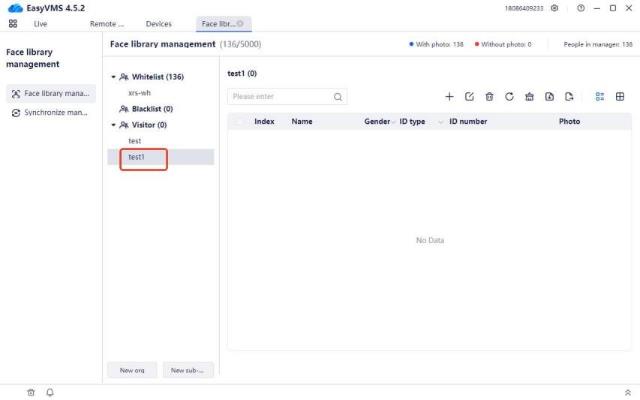The height and width of the screenshot is (400, 640).
Task: Click the add person plus icon
Action: tap(449, 97)
